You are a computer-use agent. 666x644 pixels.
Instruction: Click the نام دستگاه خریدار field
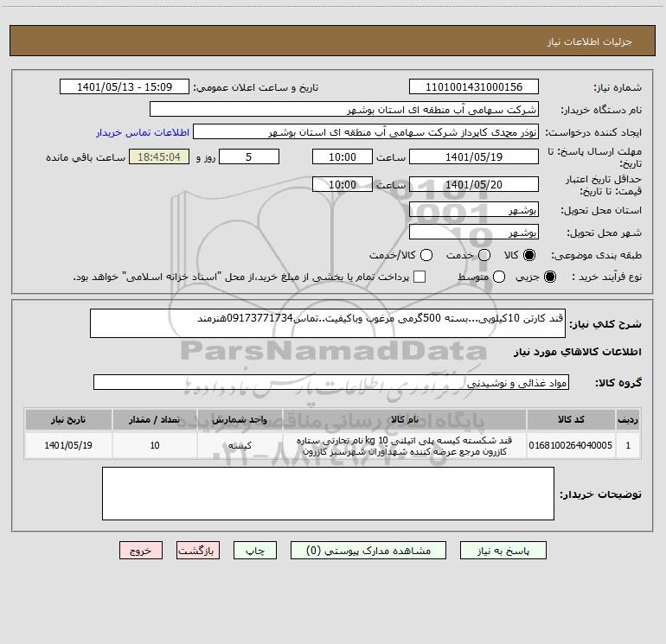(x=344, y=110)
